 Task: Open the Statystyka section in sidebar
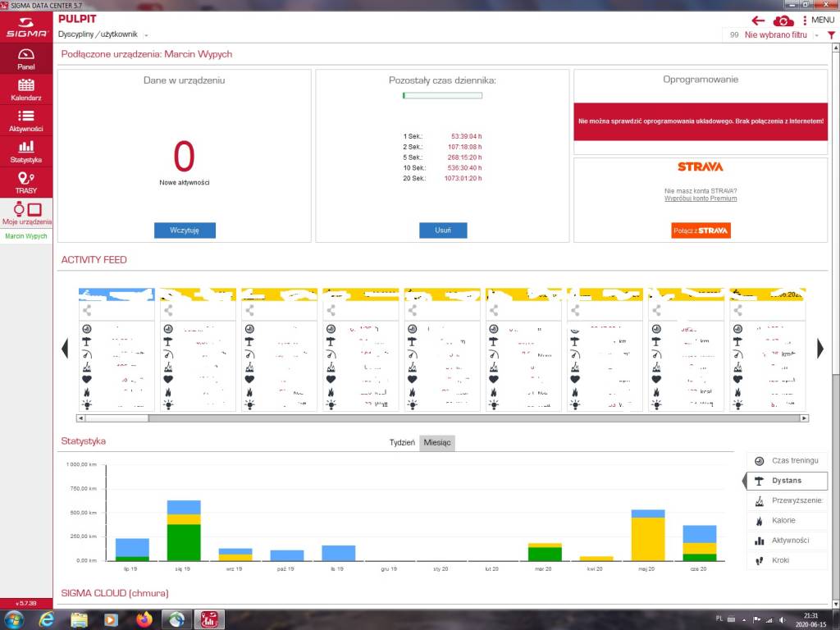(25, 152)
